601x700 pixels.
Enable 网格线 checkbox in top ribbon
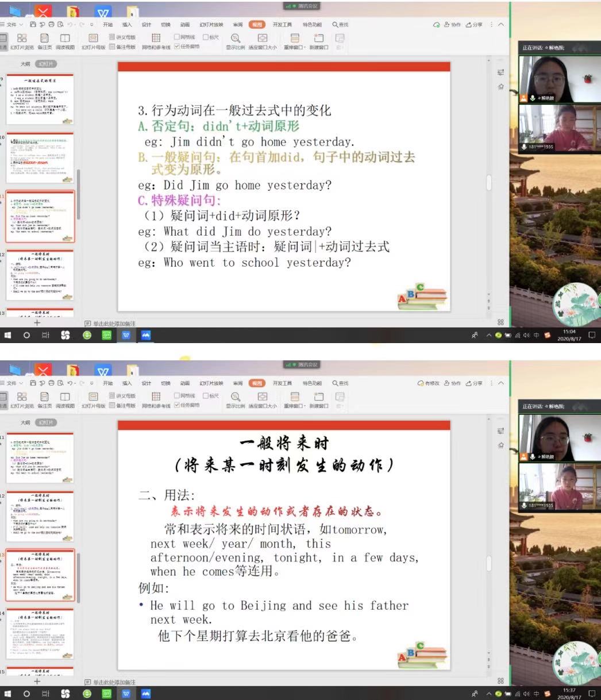(x=177, y=37)
